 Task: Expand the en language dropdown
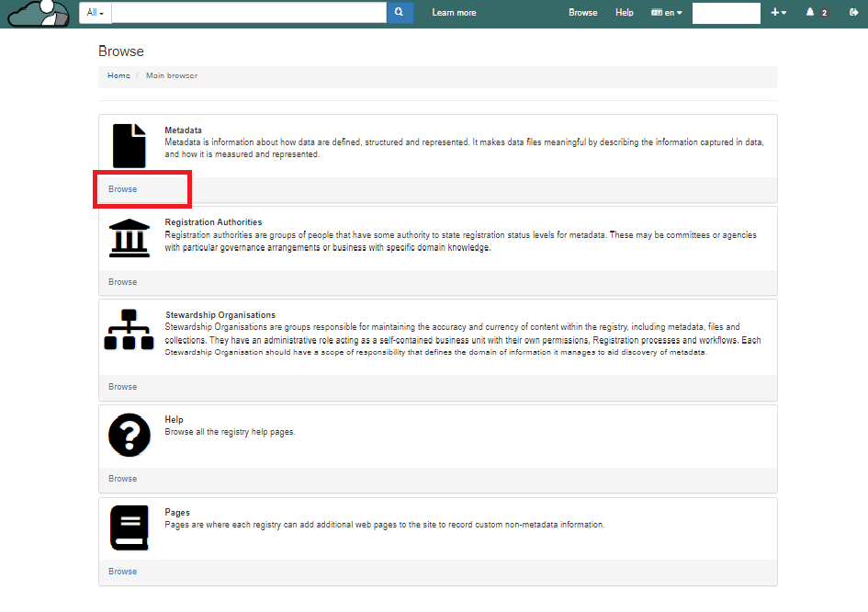(667, 13)
